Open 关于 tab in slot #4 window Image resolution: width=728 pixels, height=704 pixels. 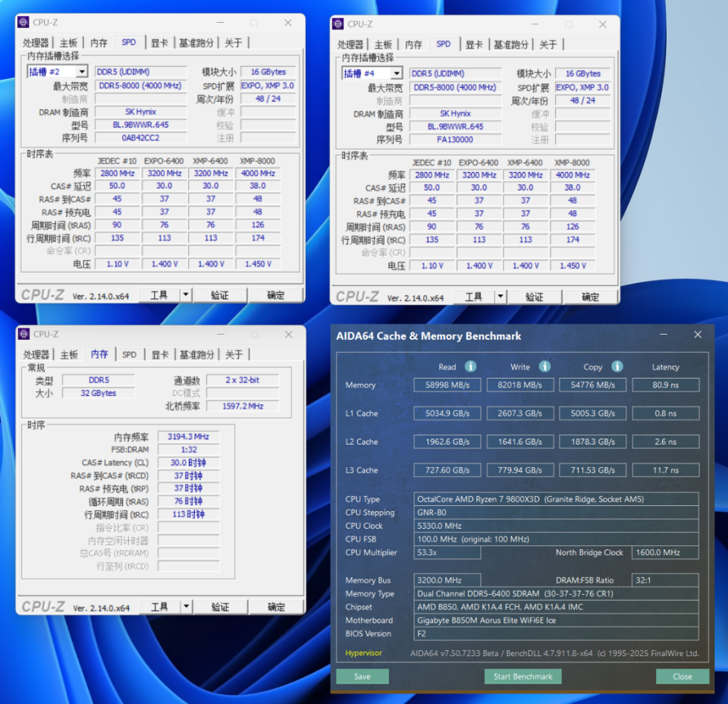coord(548,45)
